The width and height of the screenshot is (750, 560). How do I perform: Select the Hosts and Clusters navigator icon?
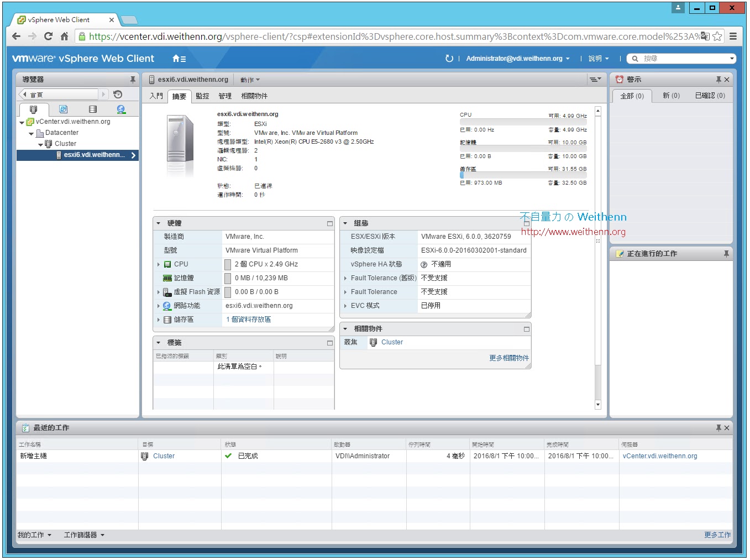pos(34,109)
